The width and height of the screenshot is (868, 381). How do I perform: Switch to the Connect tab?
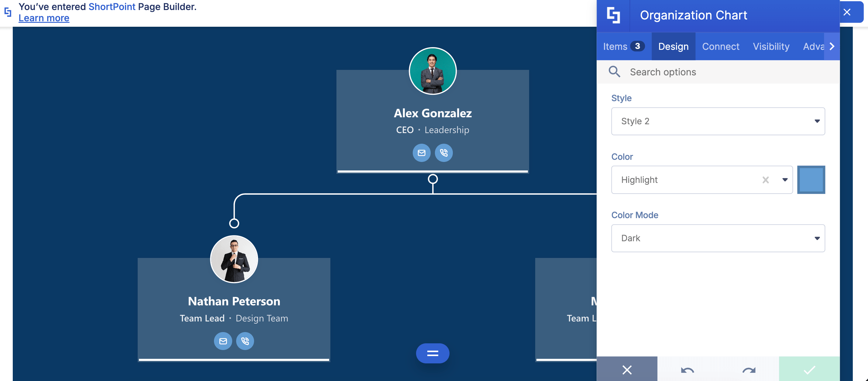[720, 46]
